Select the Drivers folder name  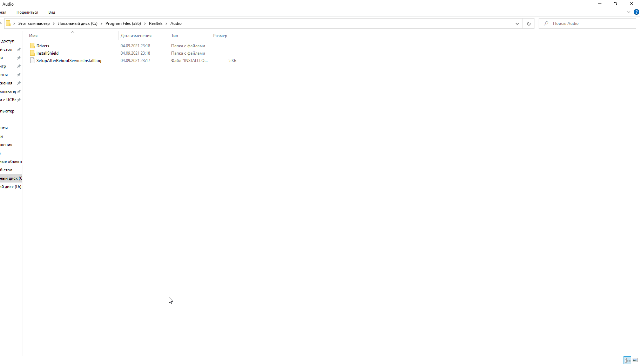[43, 46]
